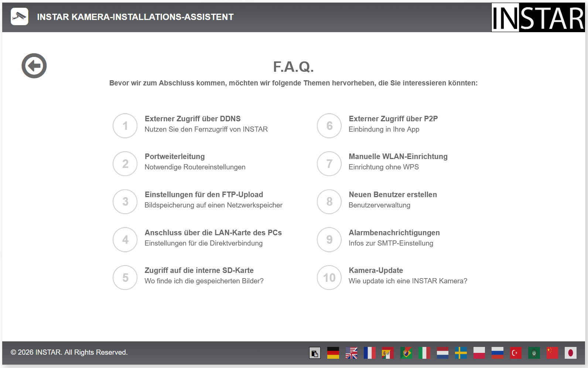This screenshot has height=368, width=588.
Task: Go back with the circled arrow icon
Action: tap(34, 66)
